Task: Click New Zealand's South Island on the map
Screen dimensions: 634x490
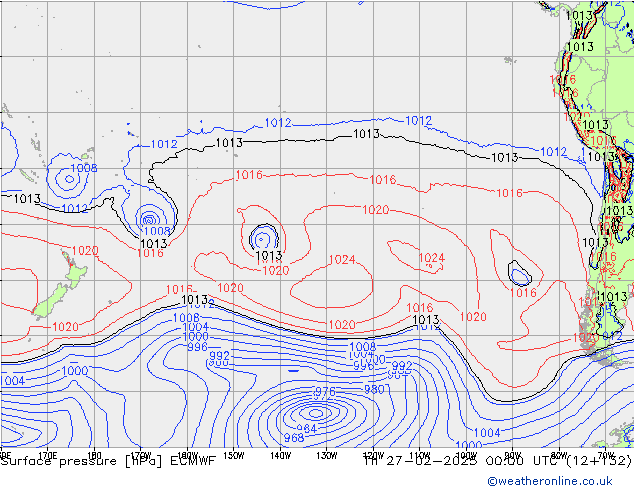Action: tap(51, 301)
